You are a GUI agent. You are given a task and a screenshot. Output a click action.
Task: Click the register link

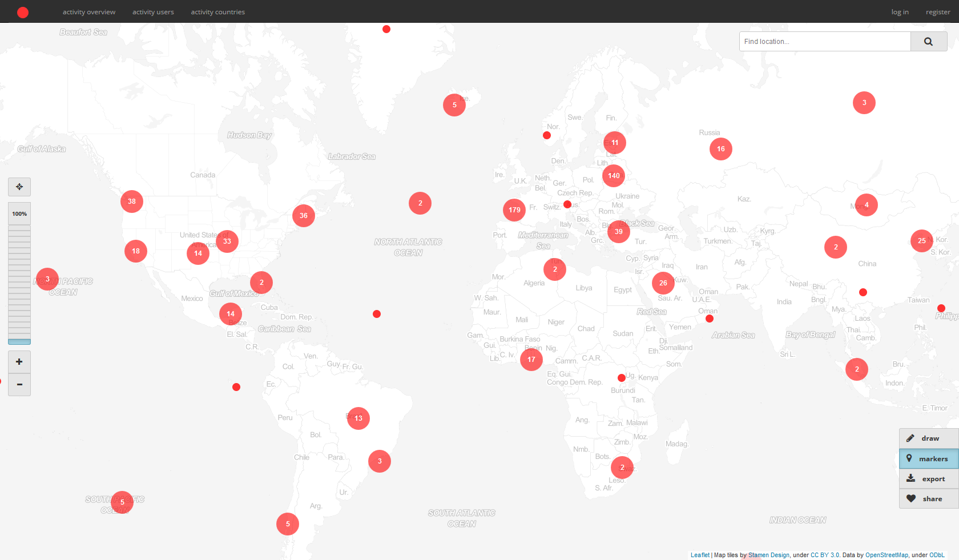937,11
